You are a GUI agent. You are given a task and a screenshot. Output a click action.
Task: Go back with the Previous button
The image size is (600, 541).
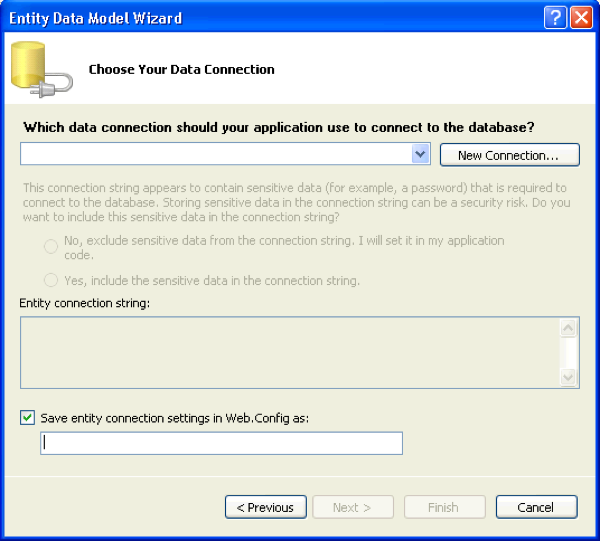[265, 507]
